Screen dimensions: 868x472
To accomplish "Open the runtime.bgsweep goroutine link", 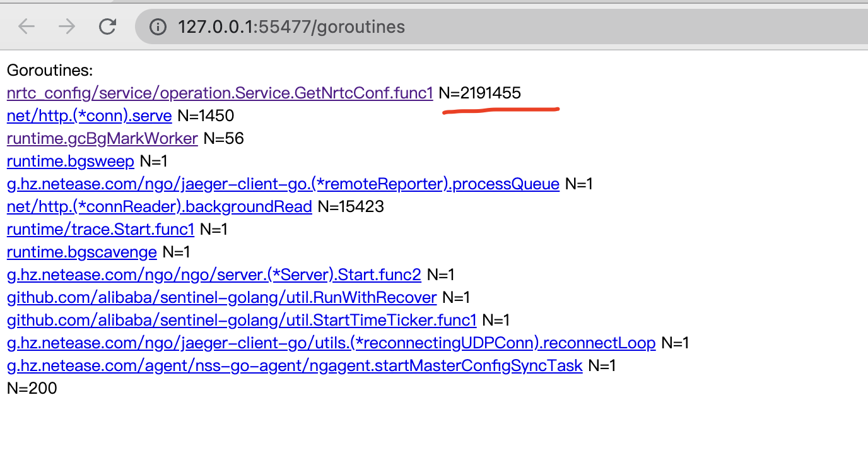I will click(70, 162).
